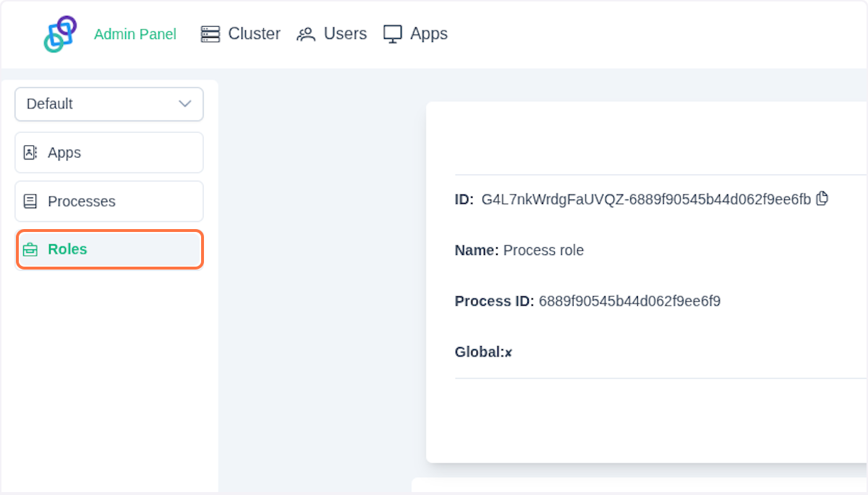Screen dimensions: 868x495
Task: Click the Users people icon
Action: coord(306,34)
